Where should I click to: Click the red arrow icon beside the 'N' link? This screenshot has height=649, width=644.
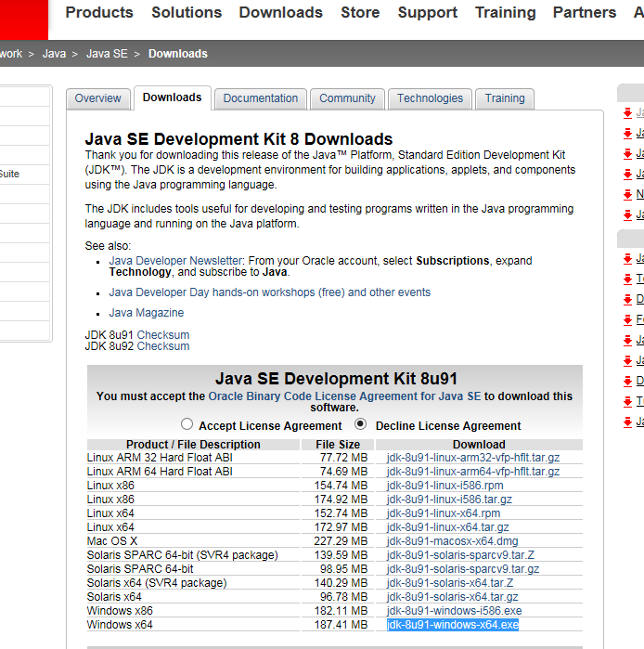[627, 195]
